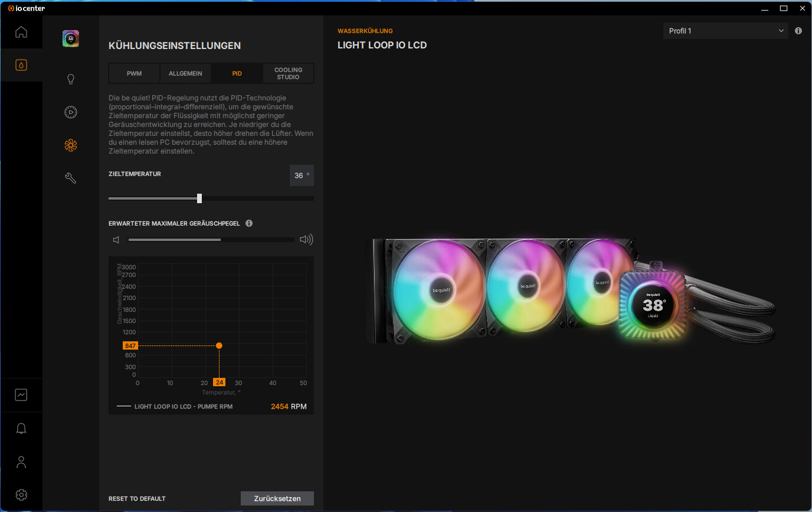The image size is (812, 512).
Task: Open the media play circle icon
Action: pos(71,112)
